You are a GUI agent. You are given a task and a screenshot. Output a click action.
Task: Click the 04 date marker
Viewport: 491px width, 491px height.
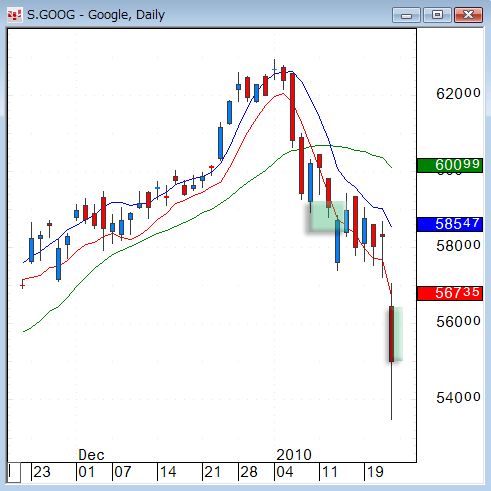285,472
